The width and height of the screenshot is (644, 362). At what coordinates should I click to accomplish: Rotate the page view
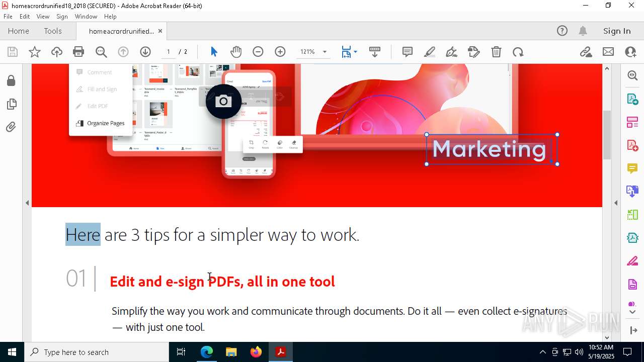pyautogui.click(x=518, y=52)
